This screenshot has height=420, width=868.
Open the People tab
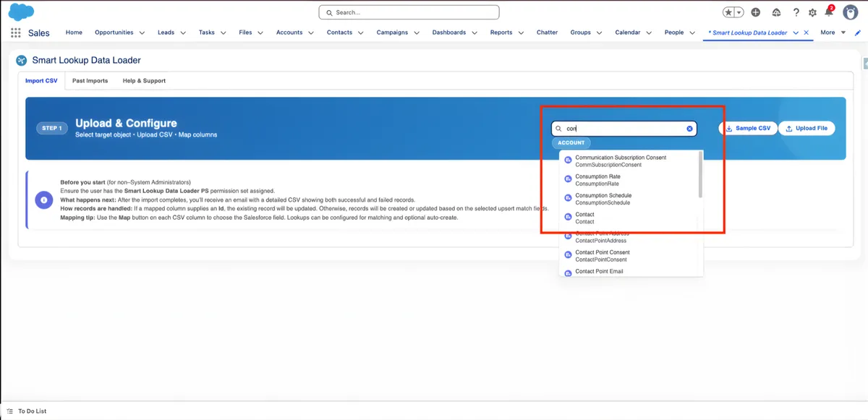click(x=674, y=33)
